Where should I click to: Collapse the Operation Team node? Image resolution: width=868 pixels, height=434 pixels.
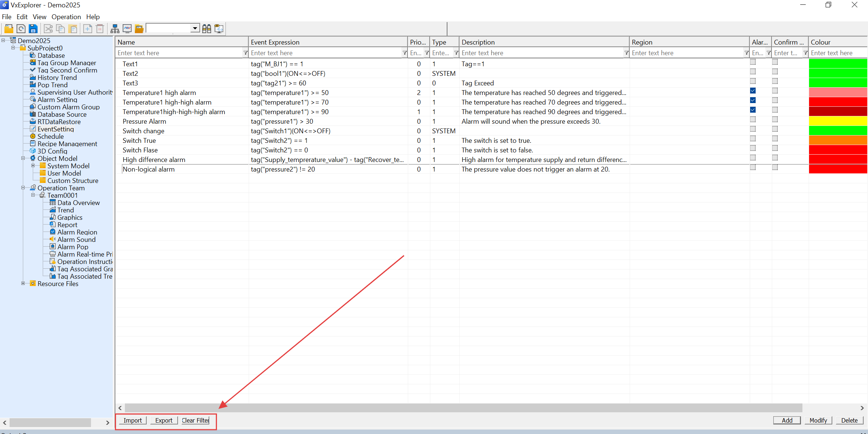(23, 188)
